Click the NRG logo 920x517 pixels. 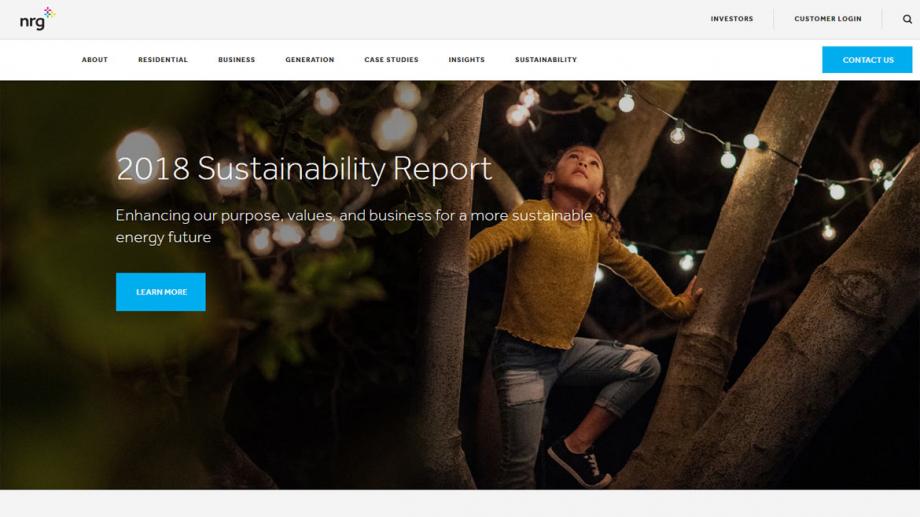click(x=34, y=20)
